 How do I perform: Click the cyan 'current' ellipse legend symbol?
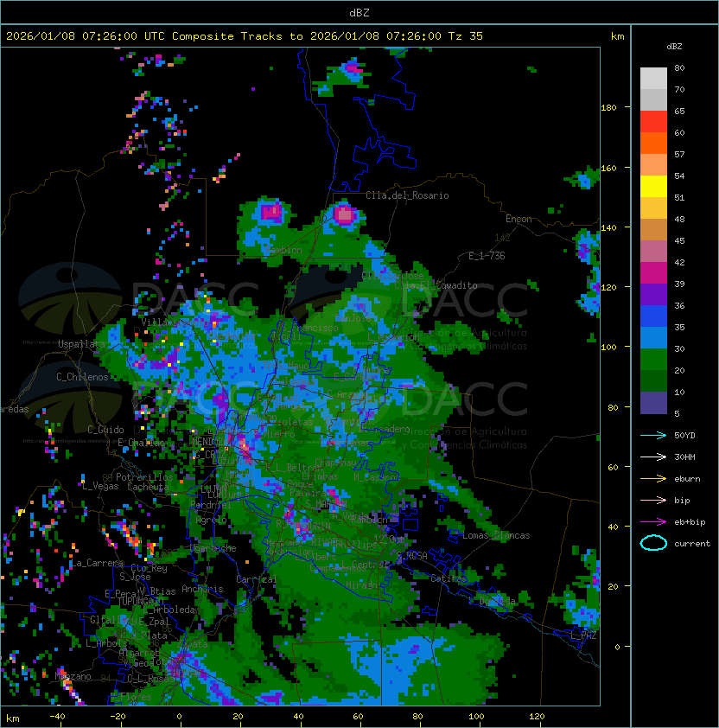coord(653,543)
